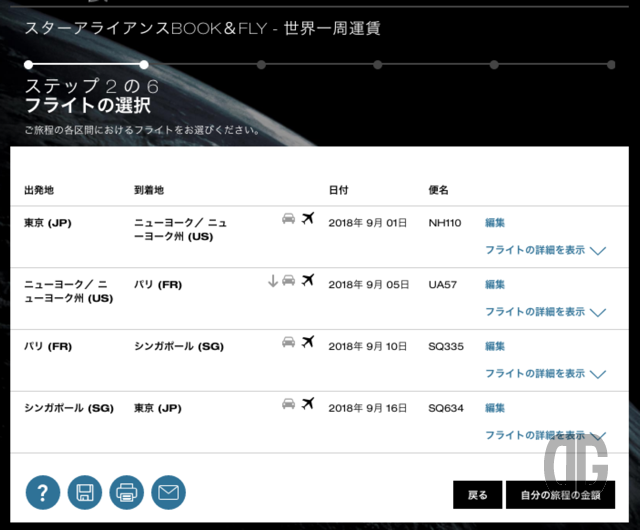Select the current step 2 progress dot

click(x=144, y=65)
